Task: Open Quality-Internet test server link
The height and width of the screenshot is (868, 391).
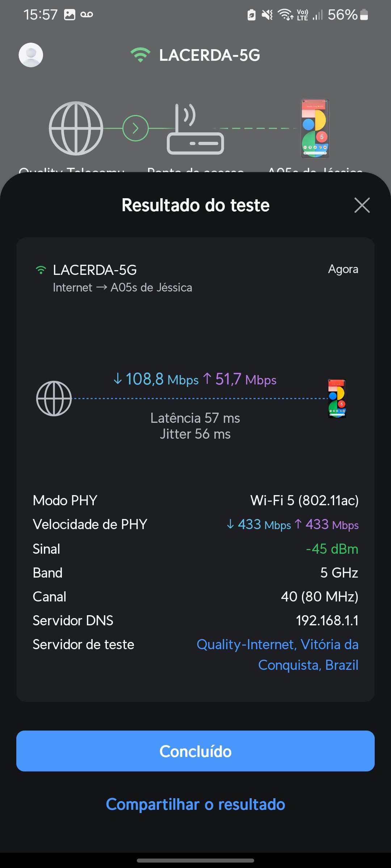Action: (277, 655)
